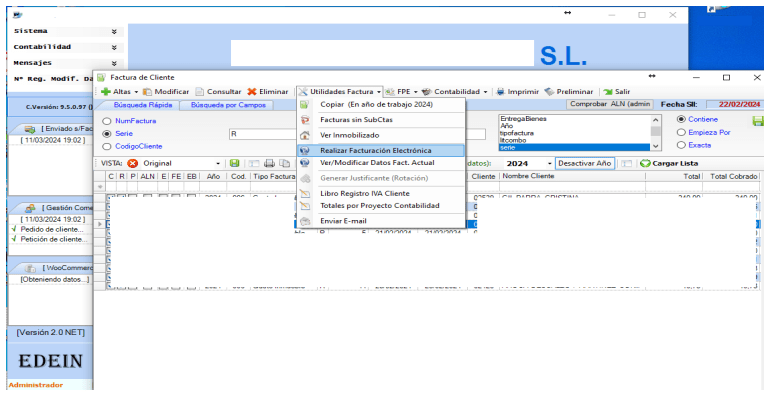Click the red X icon next to VISTA
The image size is (773, 401).
click(x=133, y=163)
